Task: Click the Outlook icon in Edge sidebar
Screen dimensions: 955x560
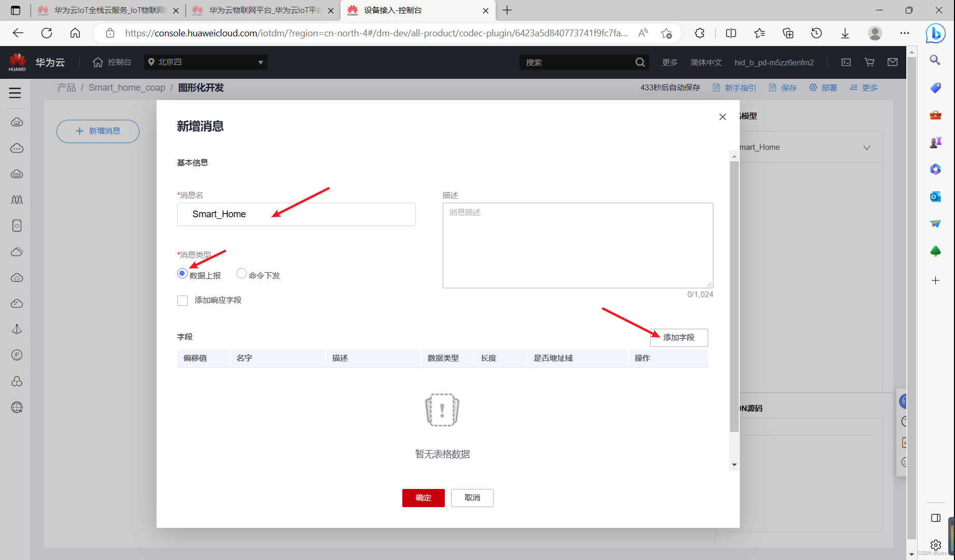Action: 935,197
